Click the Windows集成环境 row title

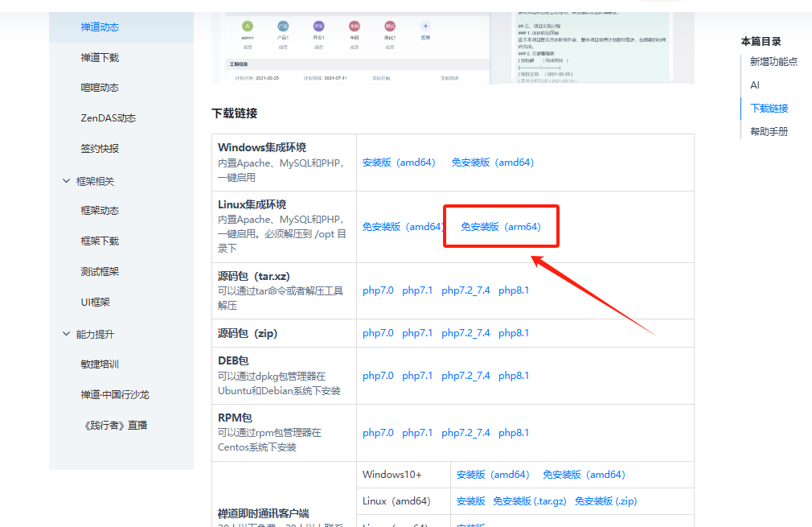tap(262, 148)
